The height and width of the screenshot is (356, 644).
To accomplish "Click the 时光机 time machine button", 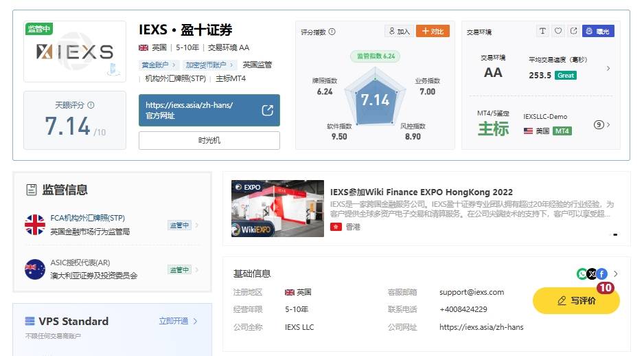I will pos(209,141).
